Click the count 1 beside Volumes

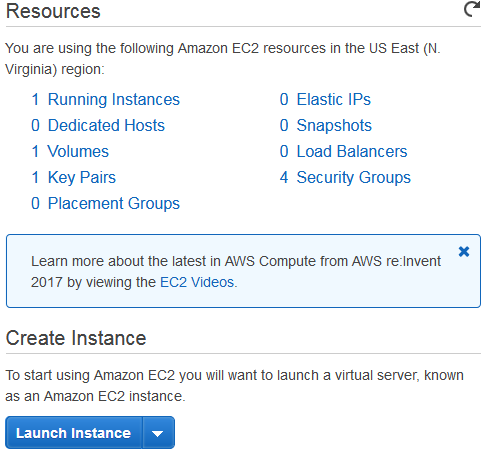35,151
